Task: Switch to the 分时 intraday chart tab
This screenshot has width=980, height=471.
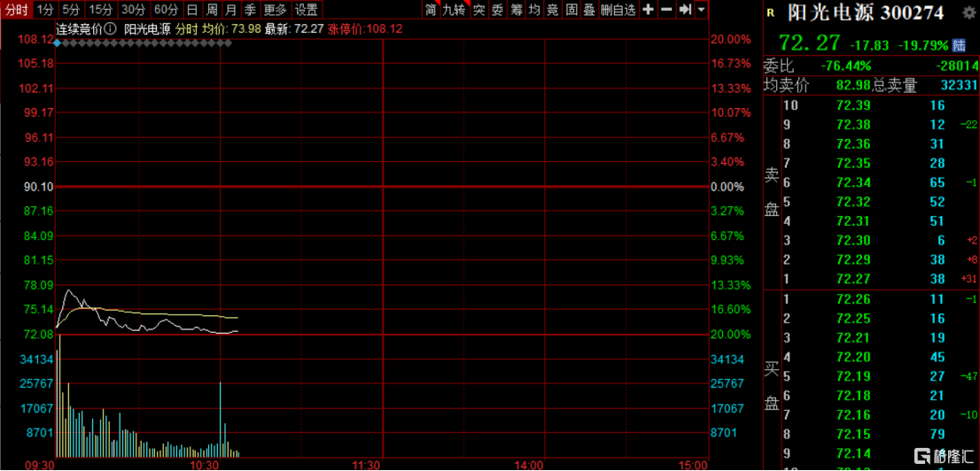Action: [x=16, y=10]
